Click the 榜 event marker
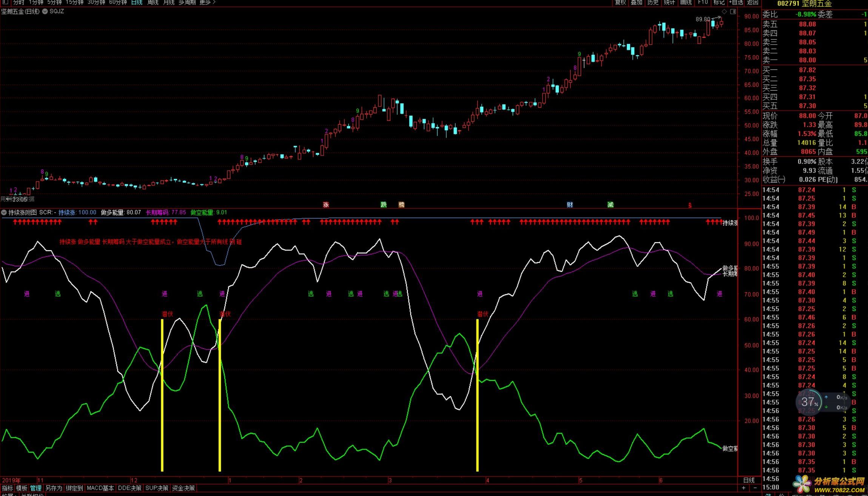Screen dimensions: 868x496 pyautogui.click(x=401, y=205)
